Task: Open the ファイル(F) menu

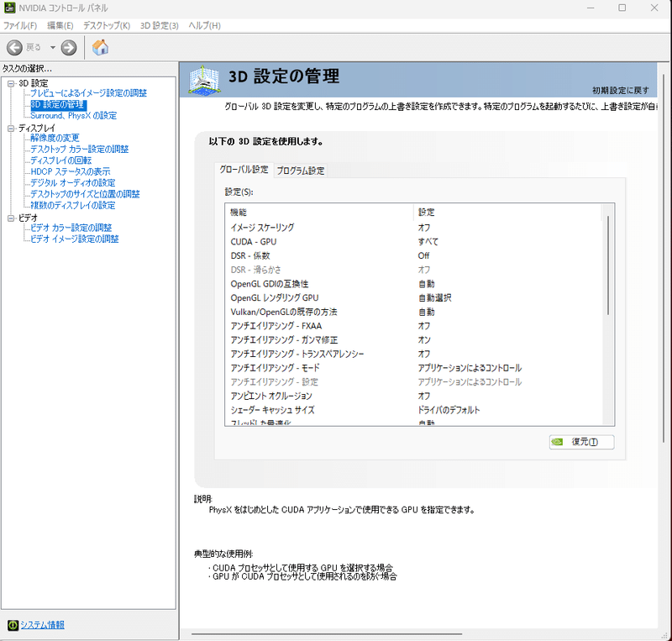Action: point(19,26)
